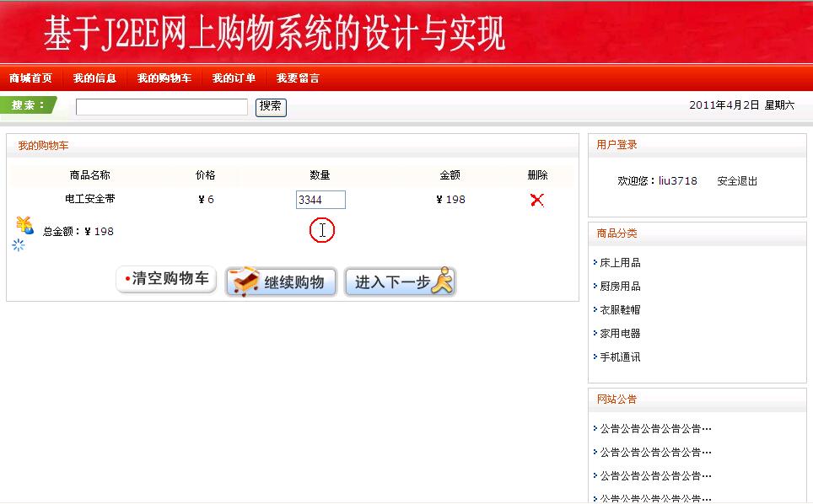Click the 继续购物 button
The image size is (813, 504).
281,281
